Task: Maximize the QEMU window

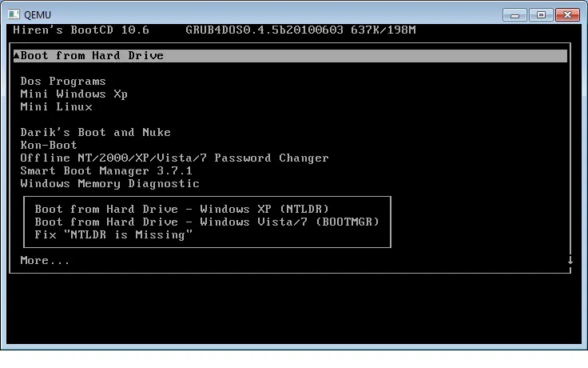Action: (541, 14)
